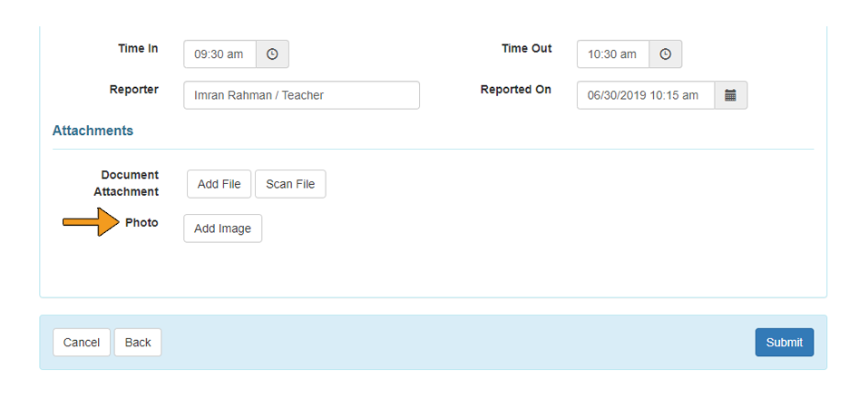868x408 pixels.
Task: Click the Time Out field showing 10:30 am
Action: [x=613, y=54]
